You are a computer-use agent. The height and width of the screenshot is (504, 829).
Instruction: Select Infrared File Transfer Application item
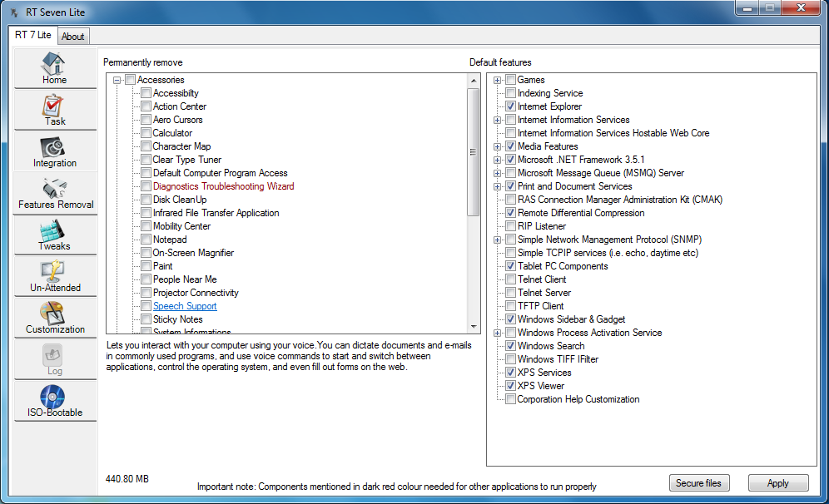click(x=216, y=213)
